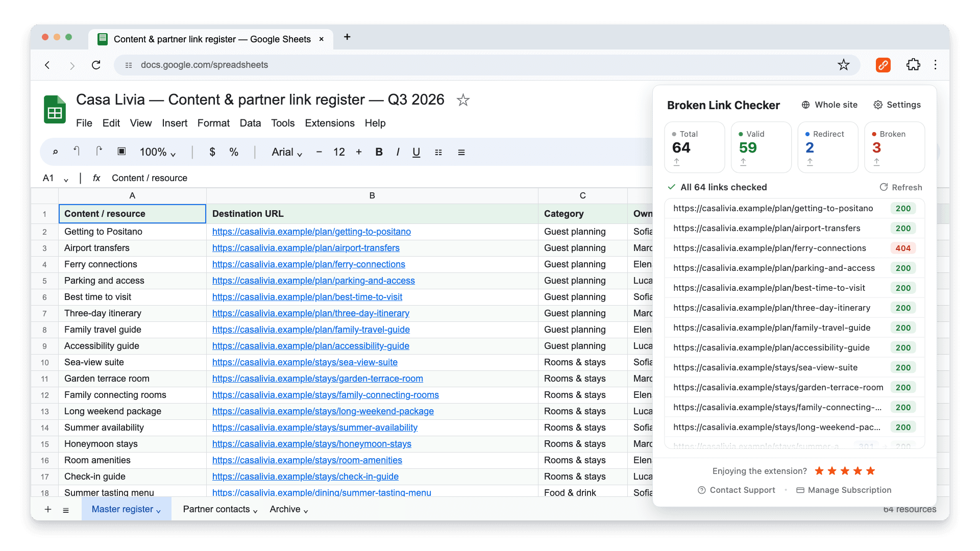Select the ferry-connections 404 result row
Image resolution: width=980 pixels, height=551 pixels.
point(794,248)
